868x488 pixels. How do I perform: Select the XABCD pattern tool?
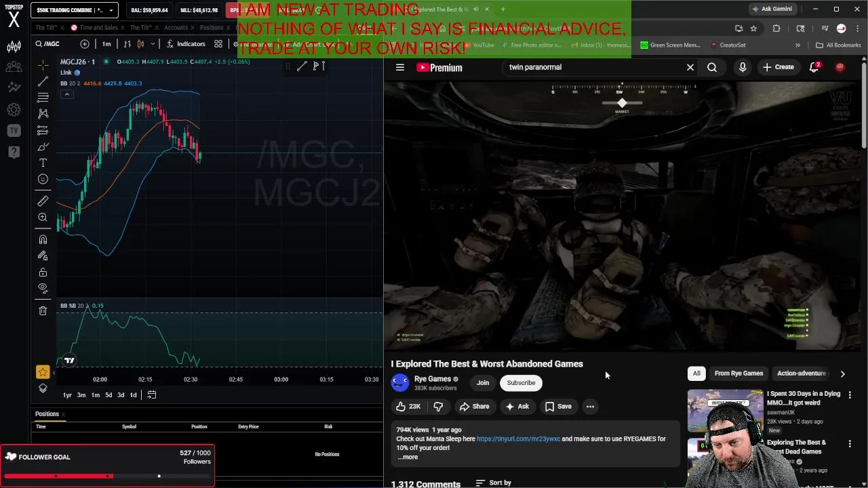tap(43, 114)
